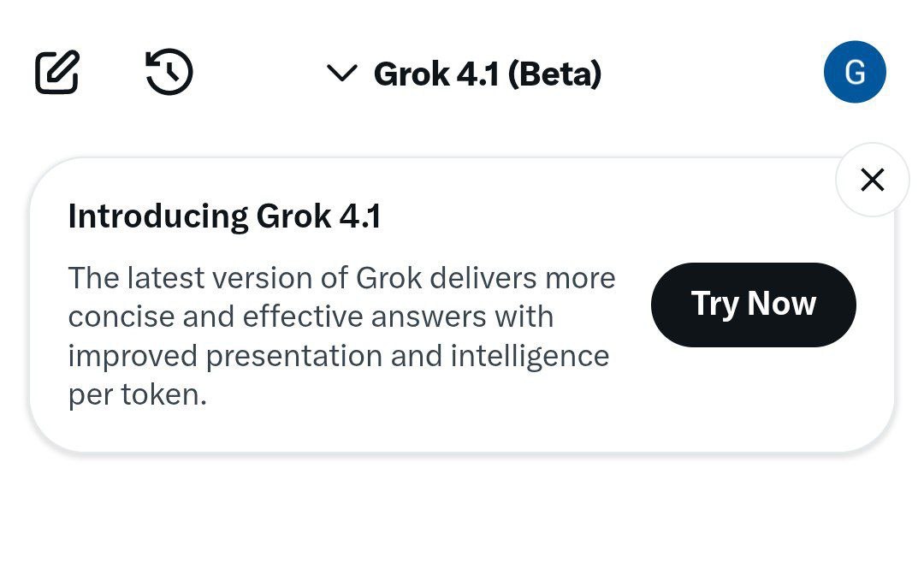Close the Introducing Grok 4.1 card
The image size is (924, 586).
872,180
